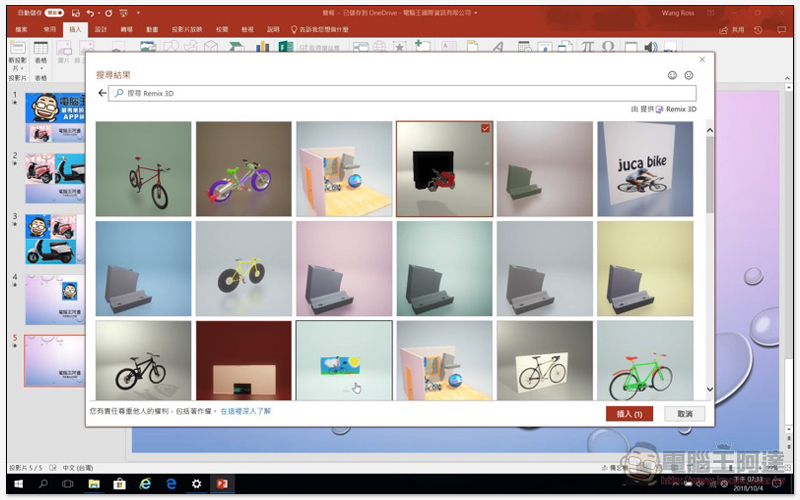Click the Audio speaker icon in ribbon
Screen dimensions: 800x500
click(x=651, y=47)
